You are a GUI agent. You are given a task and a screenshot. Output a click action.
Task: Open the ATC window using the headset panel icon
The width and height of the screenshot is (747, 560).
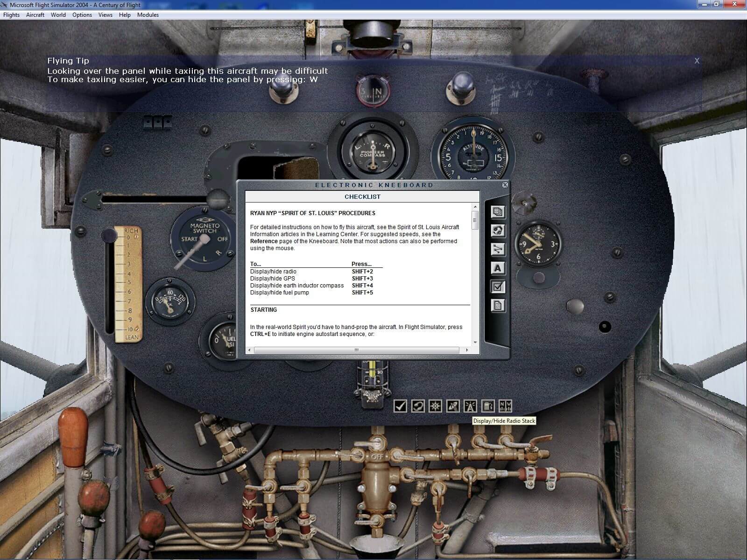pos(418,406)
